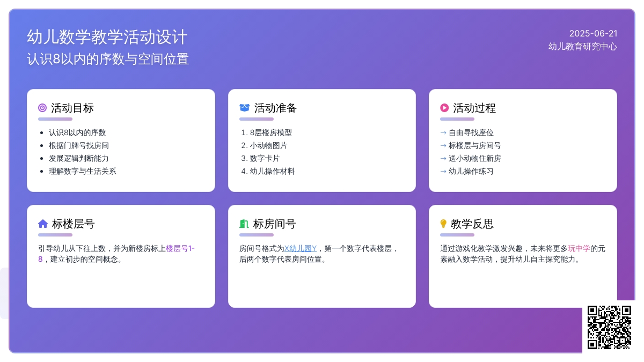Click list item 小动物图片
This screenshot has height=362, width=644.
pyautogui.click(x=269, y=145)
